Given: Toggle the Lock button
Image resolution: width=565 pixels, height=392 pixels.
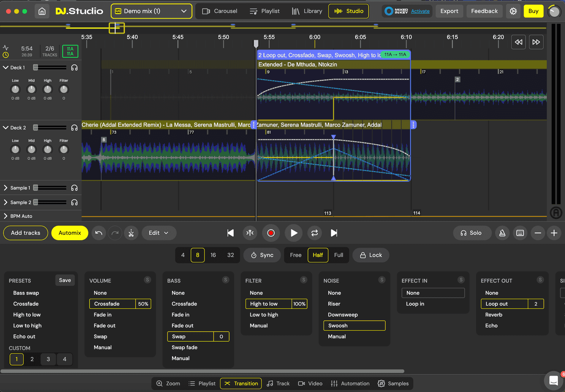Looking at the screenshot, I should click(x=371, y=255).
